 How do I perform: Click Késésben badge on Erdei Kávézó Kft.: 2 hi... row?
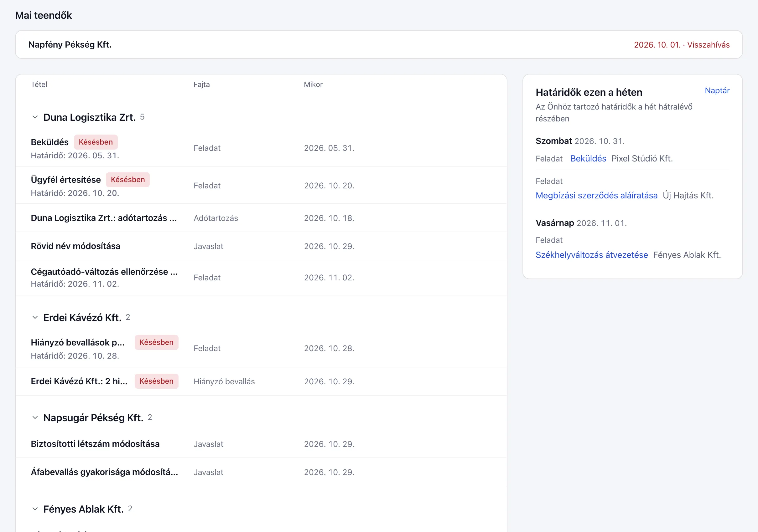(x=157, y=381)
